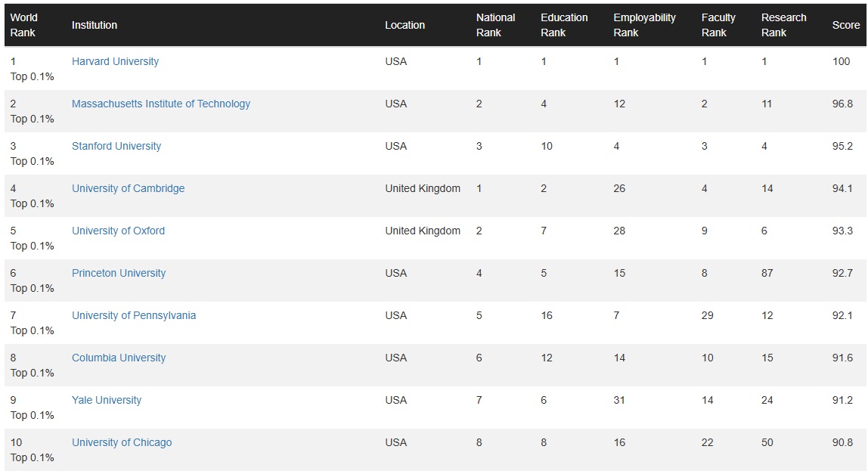
Task: Click the Education Rank column header
Action: coord(564,25)
